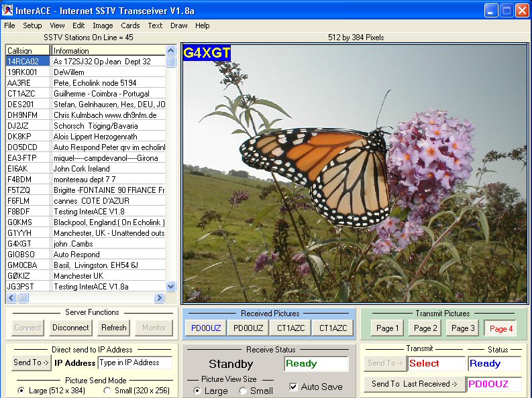Select Large (512 x 384) send mode
532x398 pixels.
[21, 391]
